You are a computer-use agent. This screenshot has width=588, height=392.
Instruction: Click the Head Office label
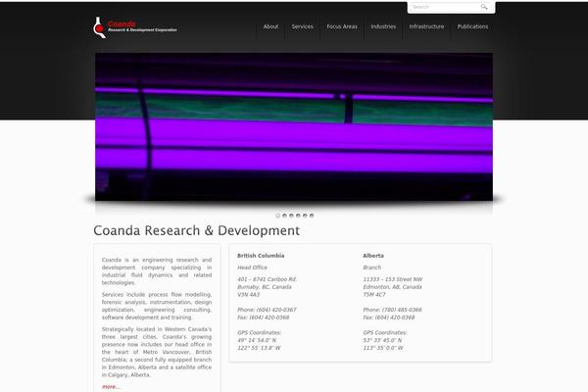point(253,268)
